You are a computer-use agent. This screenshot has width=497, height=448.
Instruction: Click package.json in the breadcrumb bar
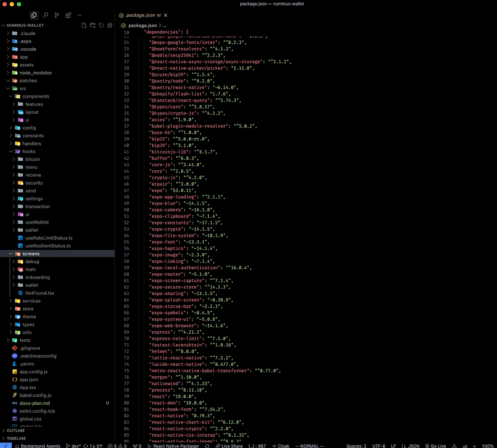pos(143,25)
